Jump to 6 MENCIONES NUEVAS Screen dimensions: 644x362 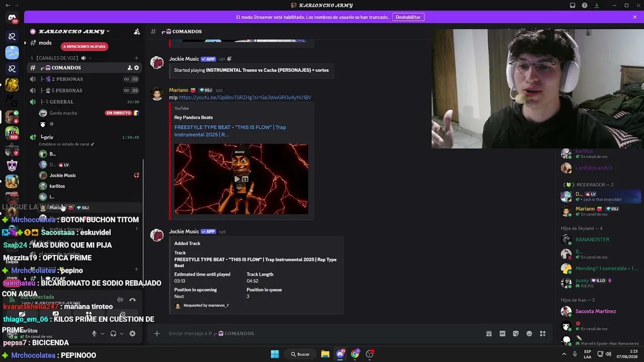[x=84, y=47]
